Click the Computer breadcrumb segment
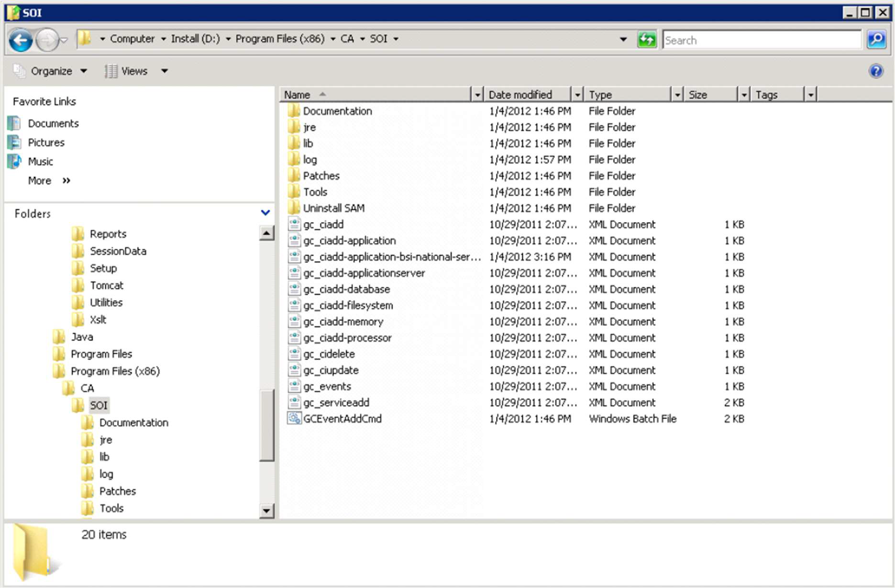Screen dimensions: 895x588 tap(132, 39)
